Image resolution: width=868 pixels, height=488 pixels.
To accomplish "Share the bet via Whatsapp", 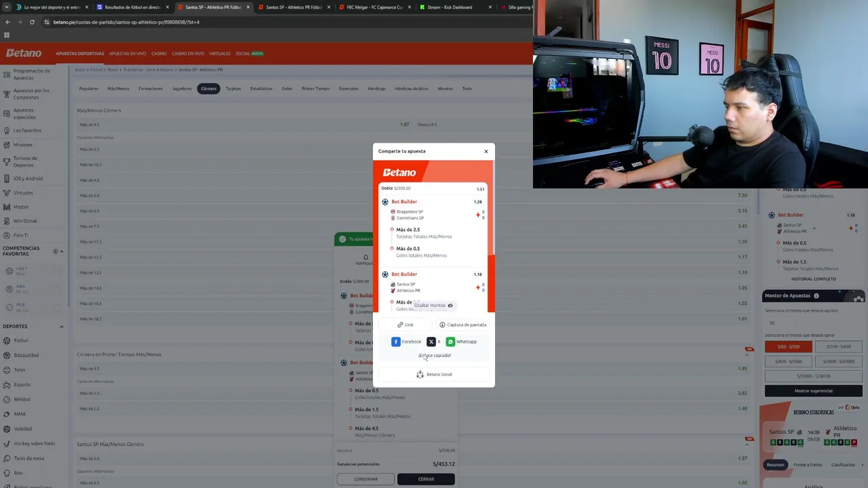I will pyautogui.click(x=461, y=342).
